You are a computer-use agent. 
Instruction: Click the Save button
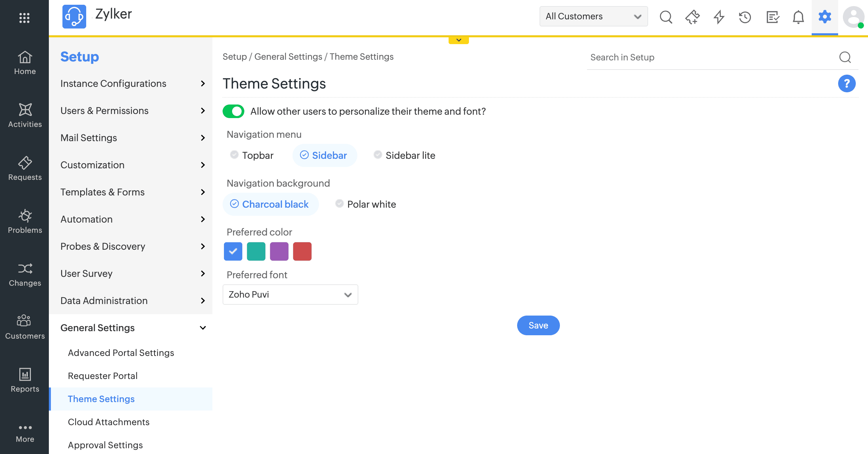[x=538, y=325]
